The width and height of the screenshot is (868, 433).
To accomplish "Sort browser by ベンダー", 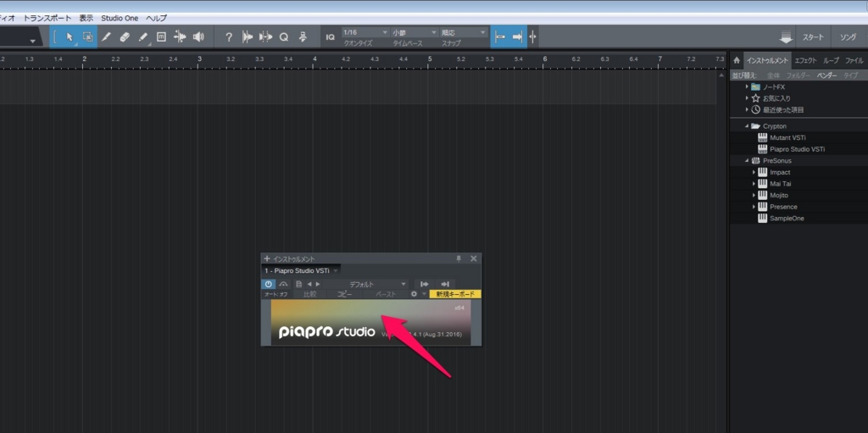I will [827, 75].
